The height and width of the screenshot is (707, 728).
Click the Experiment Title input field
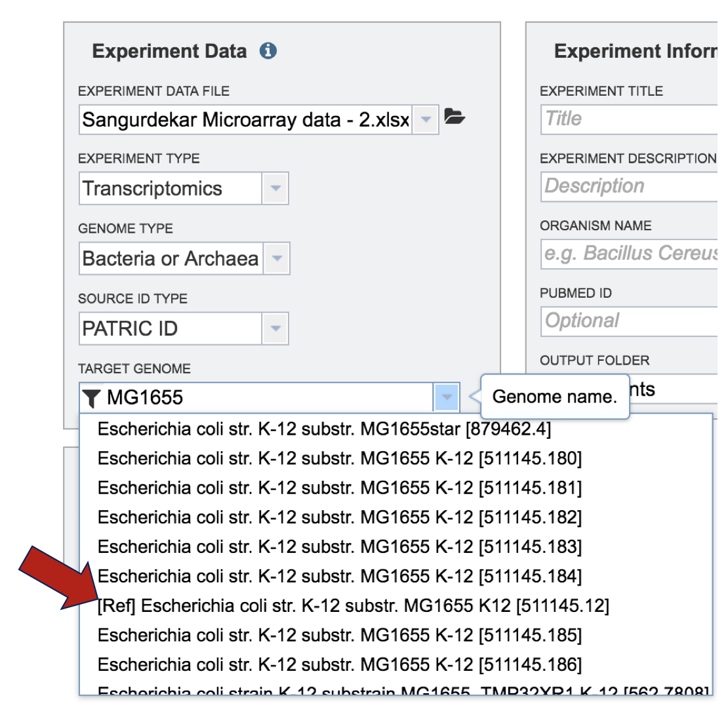(x=630, y=119)
